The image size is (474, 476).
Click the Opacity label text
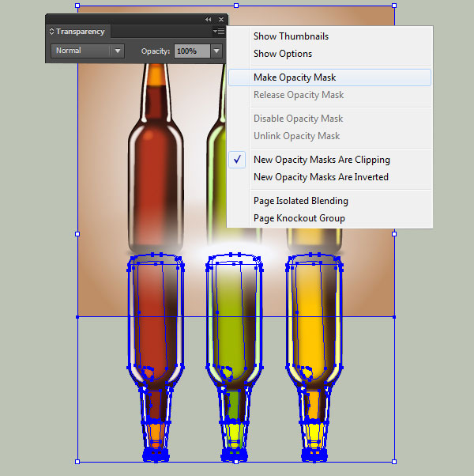(x=156, y=51)
